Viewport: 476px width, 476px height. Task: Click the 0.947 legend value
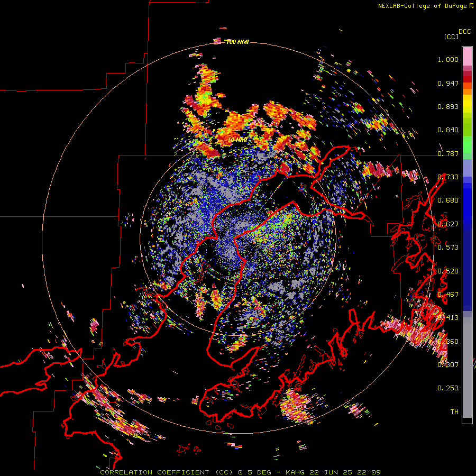(x=448, y=83)
